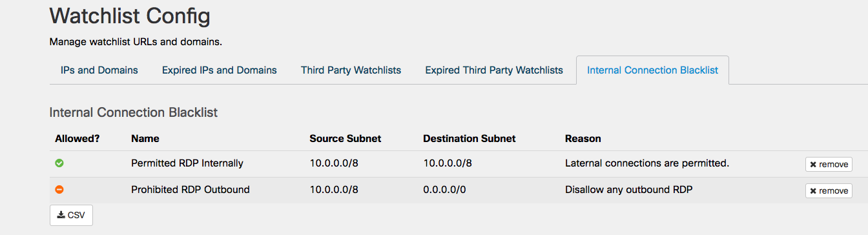
Task: Click the Destination Subnet column header
Action: point(470,138)
